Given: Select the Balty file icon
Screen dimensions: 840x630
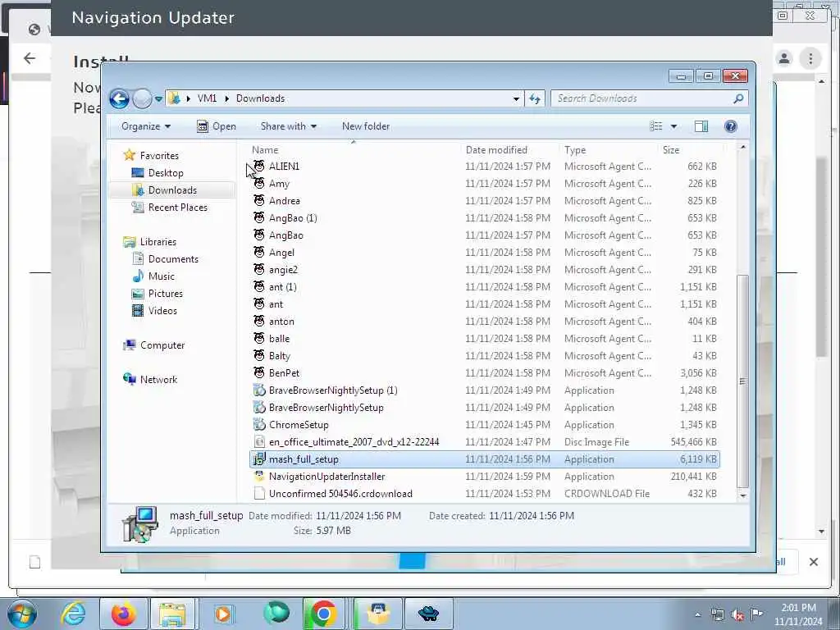Looking at the screenshot, I should pyautogui.click(x=259, y=356).
